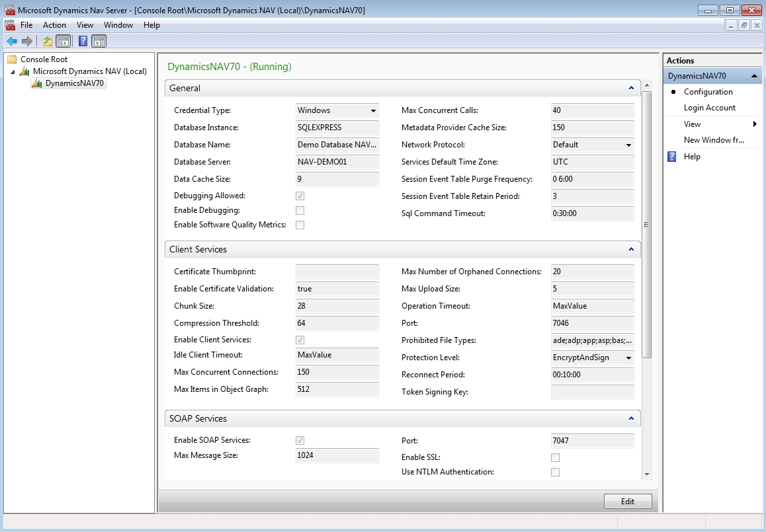Click the back navigation arrow in the toolbar

(x=11, y=40)
